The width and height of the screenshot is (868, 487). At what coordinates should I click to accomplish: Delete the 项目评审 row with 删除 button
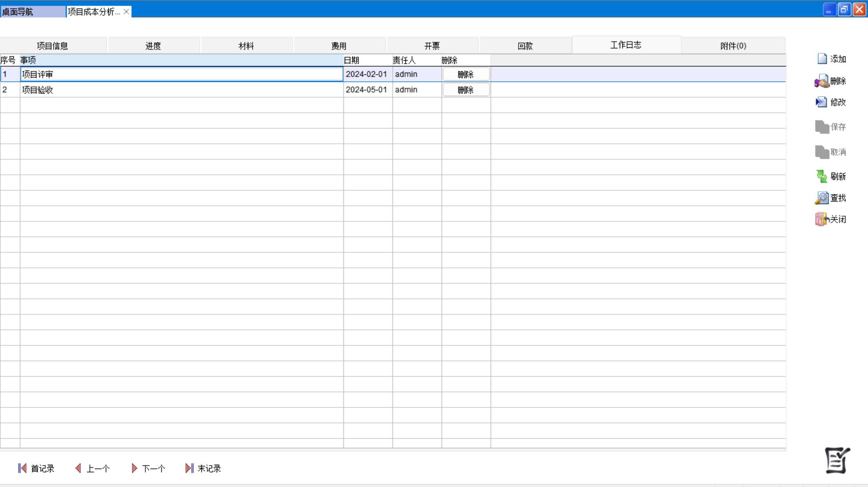pyautogui.click(x=466, y=74)
